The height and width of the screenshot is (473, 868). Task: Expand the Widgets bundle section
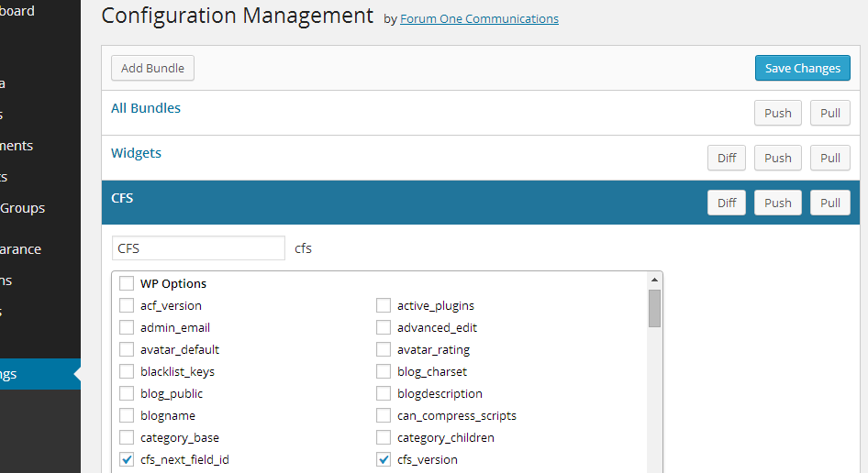pos(136,153)
